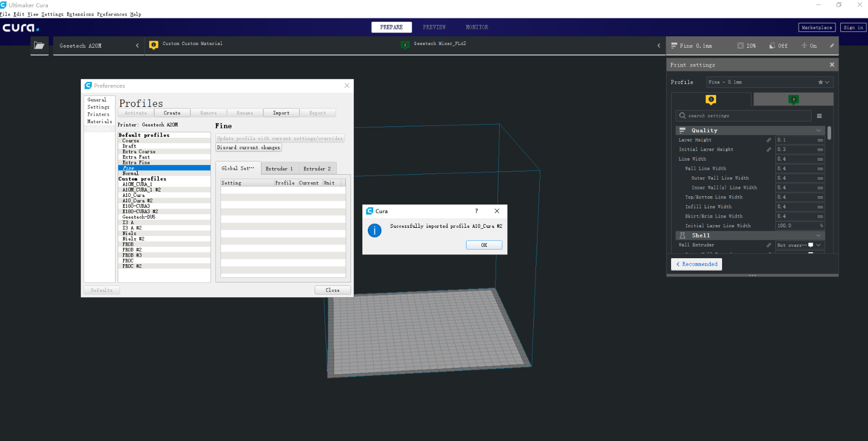The image size is (868, 441).
Task: Switch to the MONITOR stage
Action: (x=477, y=27)
